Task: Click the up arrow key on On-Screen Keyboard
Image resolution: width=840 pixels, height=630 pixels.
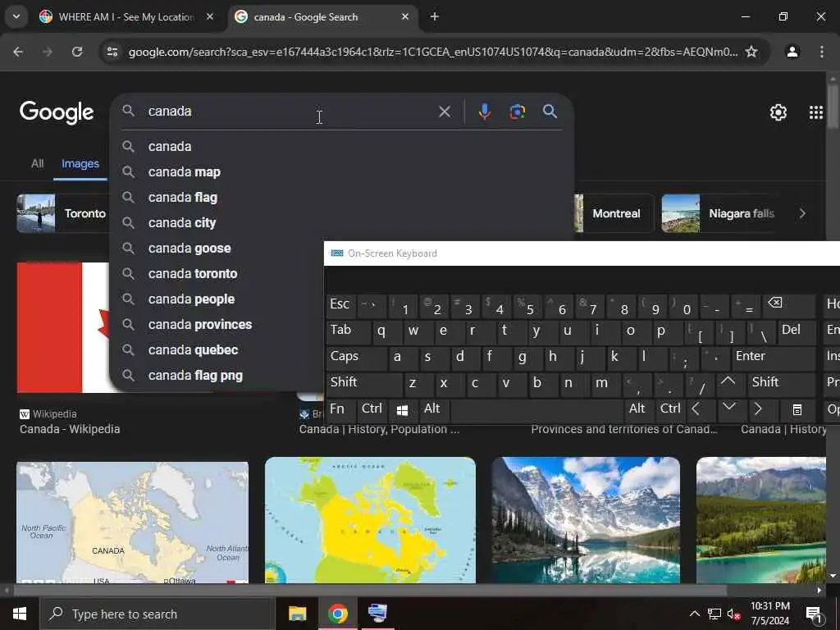Action: [x=728, y=382]
